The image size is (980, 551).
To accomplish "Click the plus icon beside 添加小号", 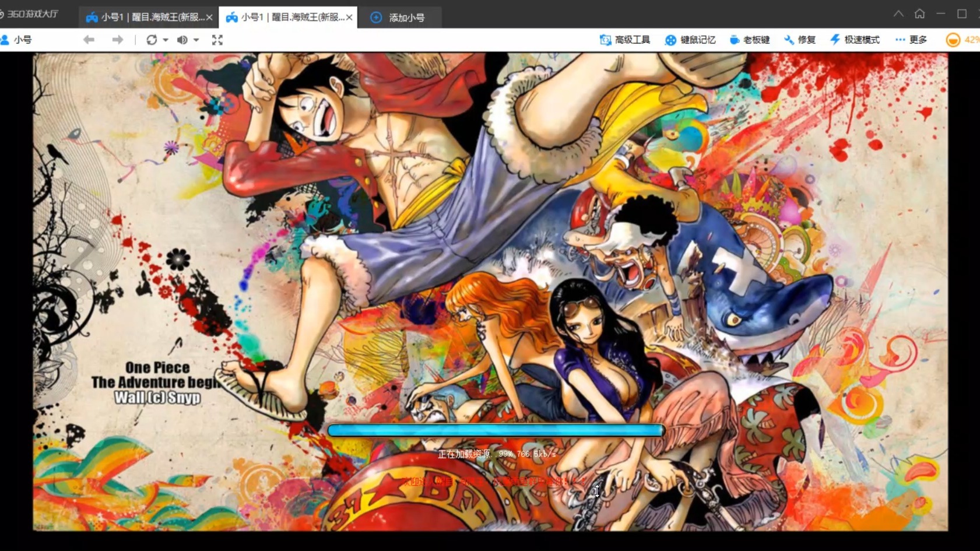I will (x=376, y=17).
